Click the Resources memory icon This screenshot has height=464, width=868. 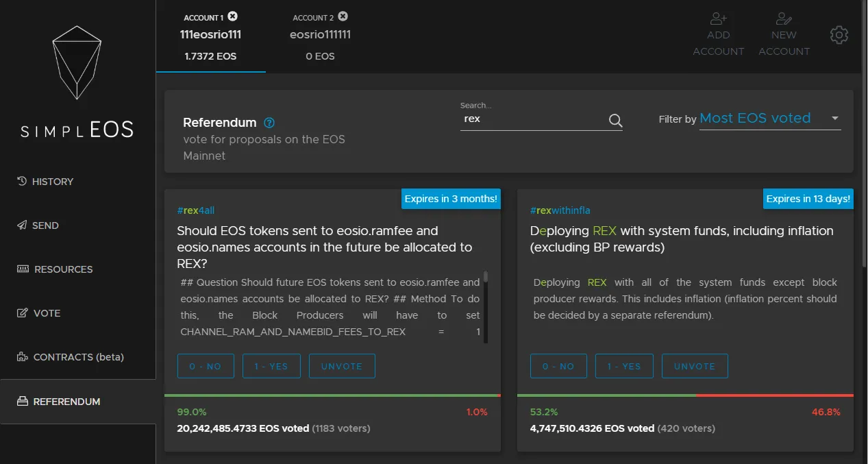coord(23,269)
